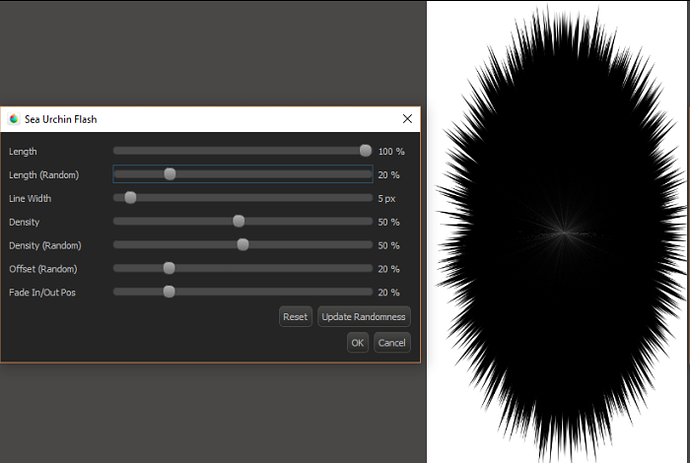Confirm settings with the OK button
Screen dimensions: 690x463
pos(358,343)
